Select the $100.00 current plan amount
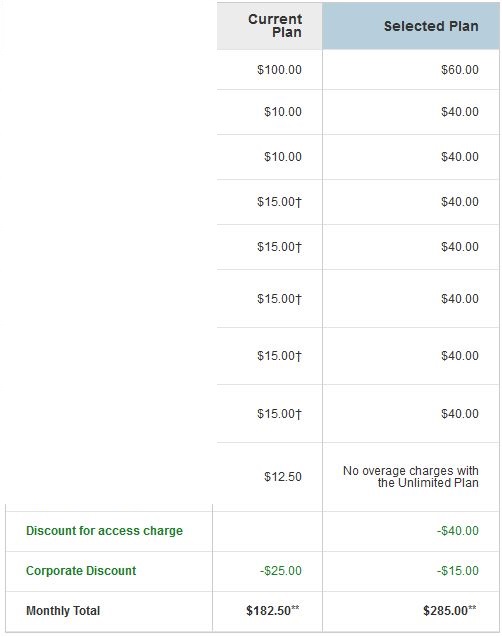 click(x=279, y=69)
